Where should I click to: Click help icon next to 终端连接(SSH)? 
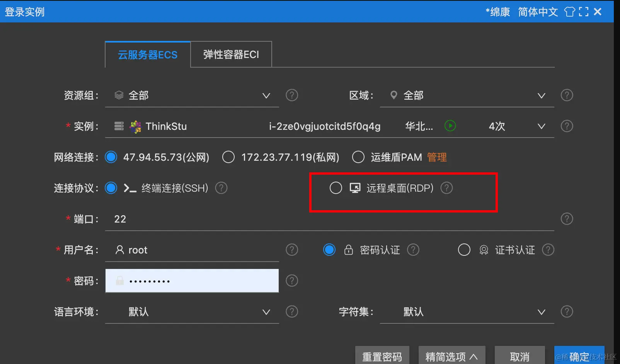[221, 188]
